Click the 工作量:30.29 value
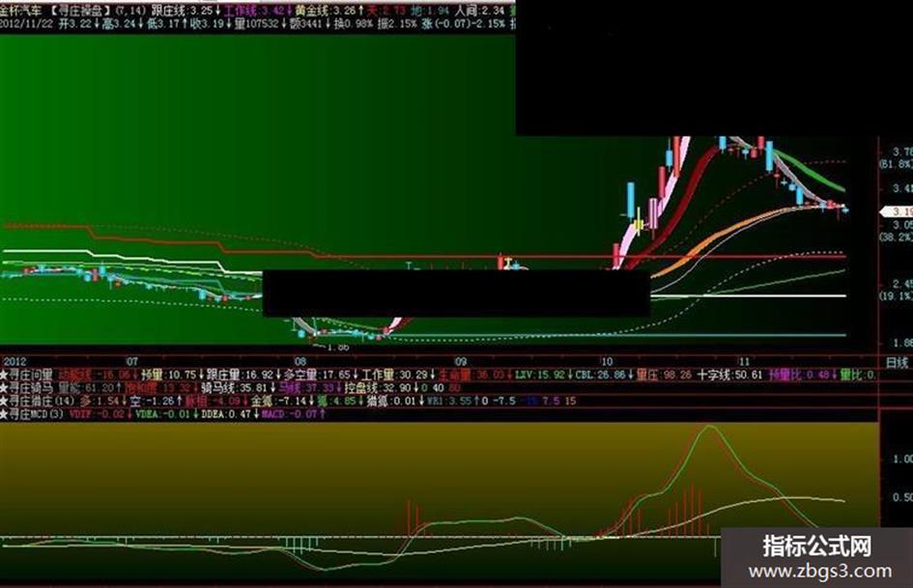This screenshot has height=588, width=913. point(394,375)
